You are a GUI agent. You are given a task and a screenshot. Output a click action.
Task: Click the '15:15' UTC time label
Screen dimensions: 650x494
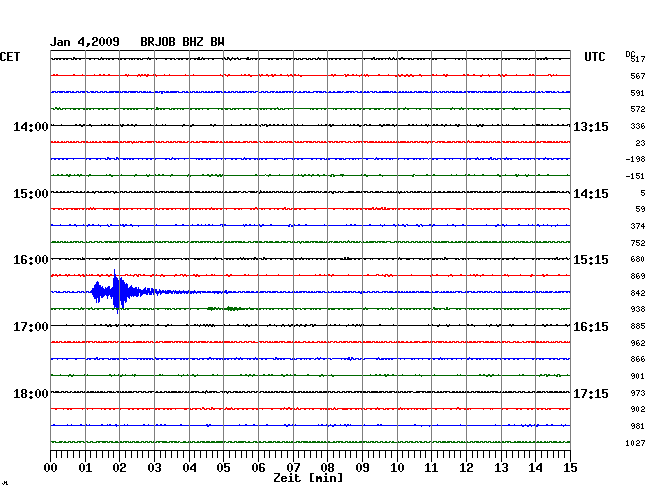point(591,260)
